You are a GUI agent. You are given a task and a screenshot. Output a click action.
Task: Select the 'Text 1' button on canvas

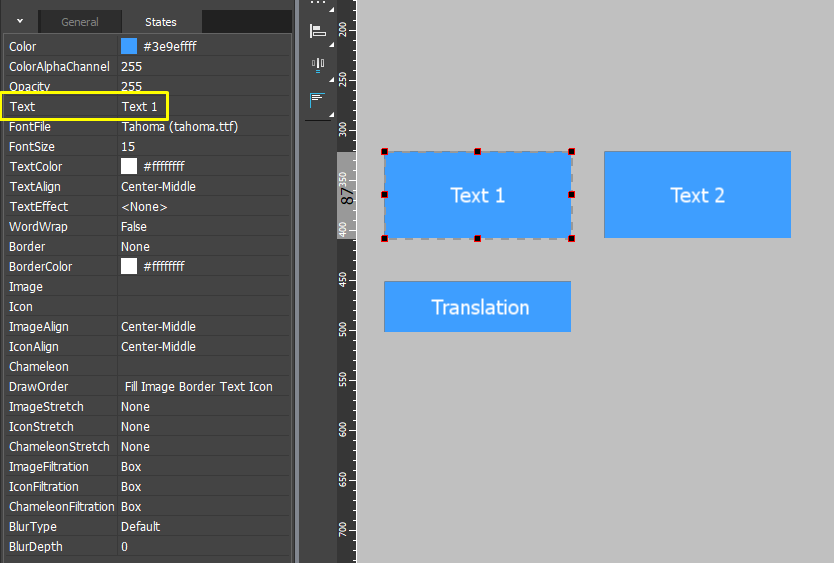click(x=478, y=195)
